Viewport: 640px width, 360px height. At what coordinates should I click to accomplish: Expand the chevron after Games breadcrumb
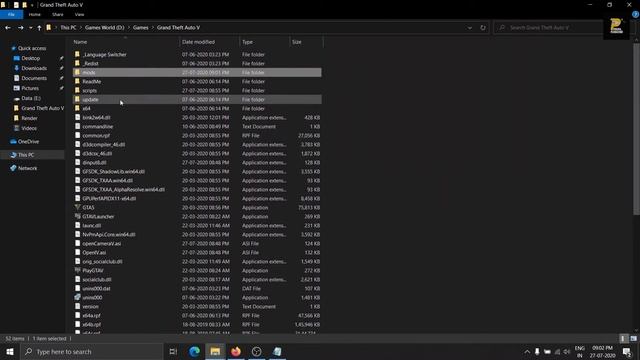pyautogui.click(x=153, y=28)
